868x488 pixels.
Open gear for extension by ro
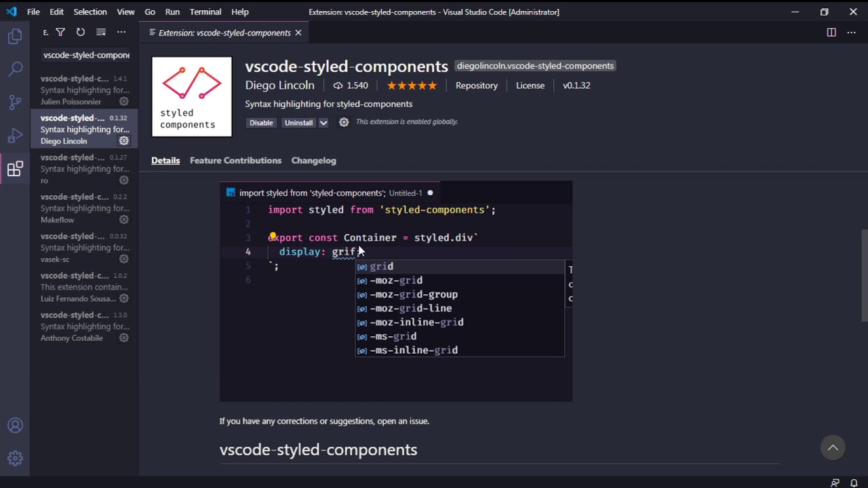[x=124, y=180]
